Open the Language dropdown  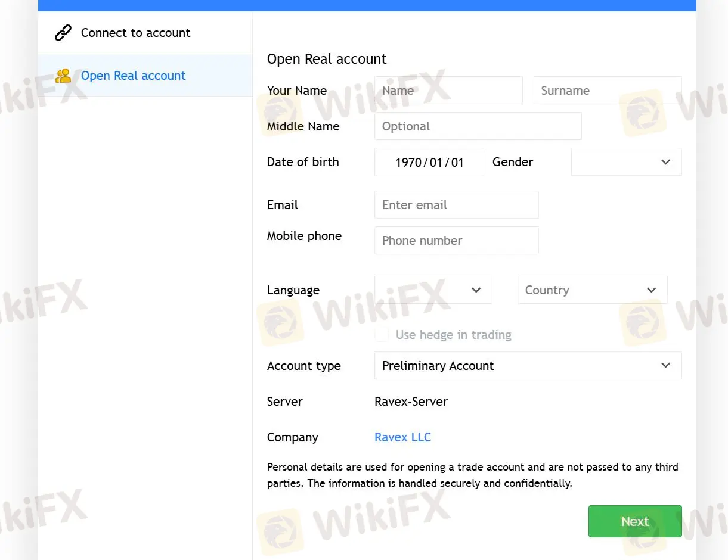pos(433,290)
